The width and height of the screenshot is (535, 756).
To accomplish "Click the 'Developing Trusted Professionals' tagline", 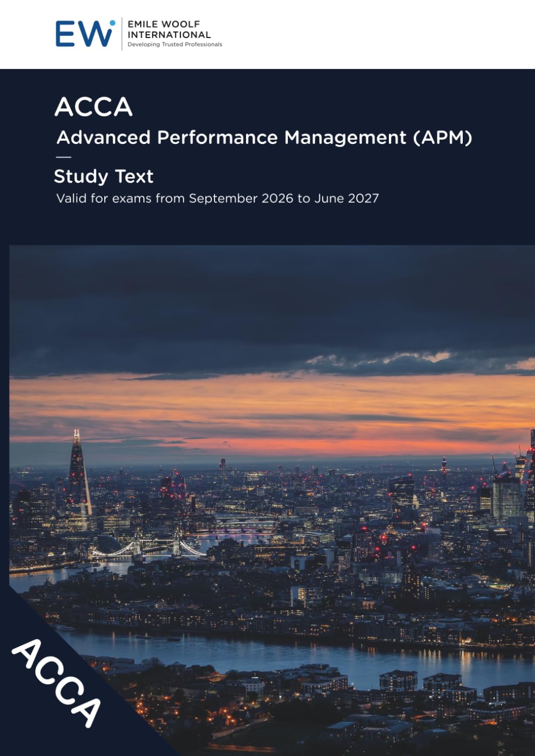I will [x=175, y=44].
